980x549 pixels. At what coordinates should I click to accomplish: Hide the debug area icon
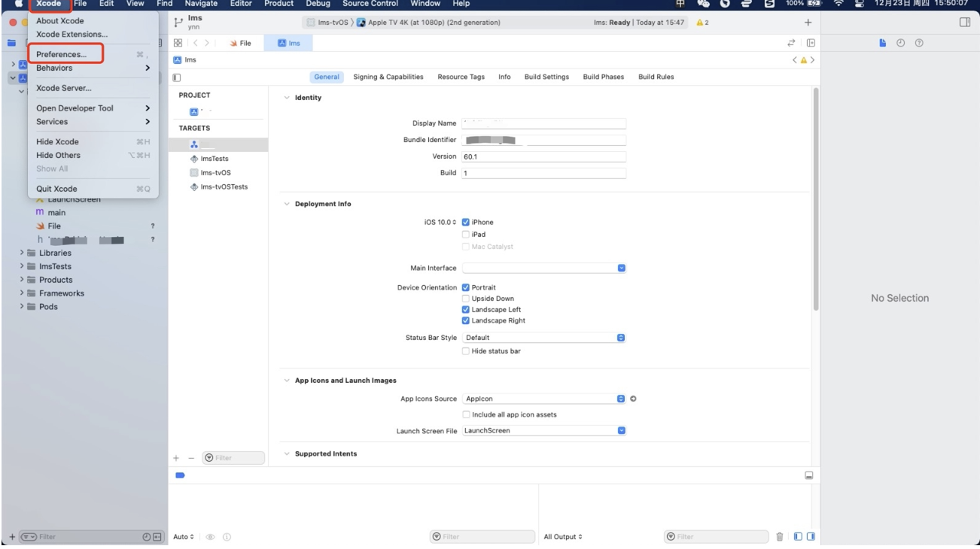(809, 475)
